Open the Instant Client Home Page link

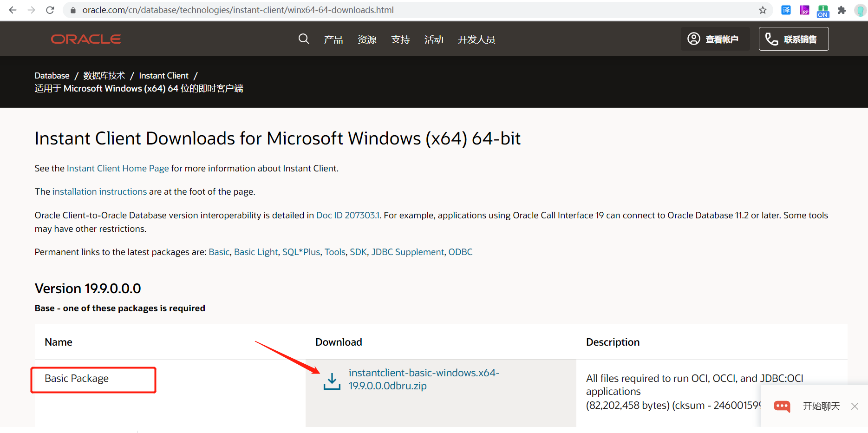pos(117,168)
